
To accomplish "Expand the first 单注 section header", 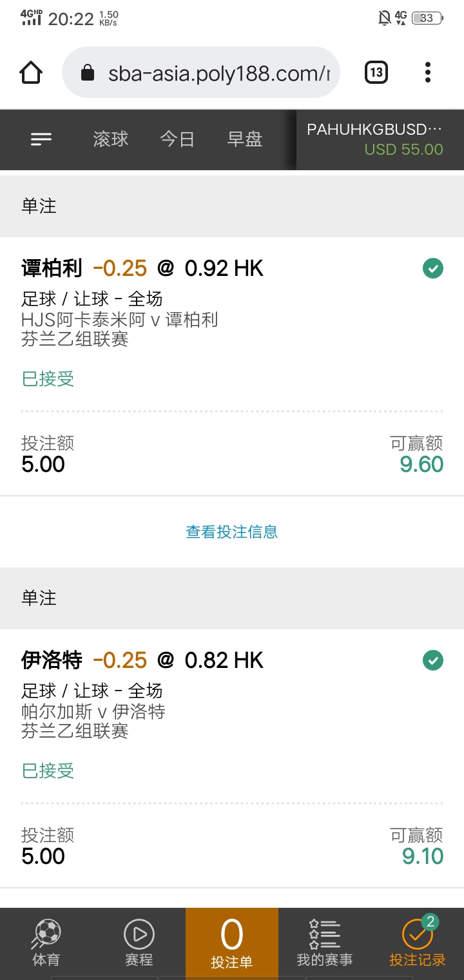I will click(232, 206).
